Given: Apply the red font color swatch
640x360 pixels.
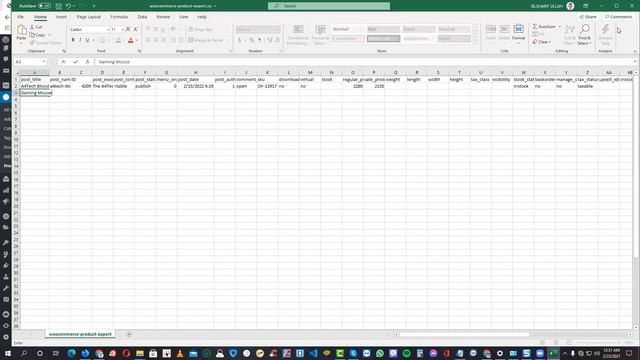Looking at the screenshot, I should pos(131,40).
